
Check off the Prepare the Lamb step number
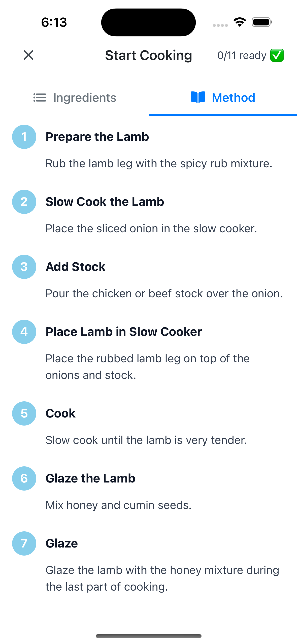pos(24,137)
